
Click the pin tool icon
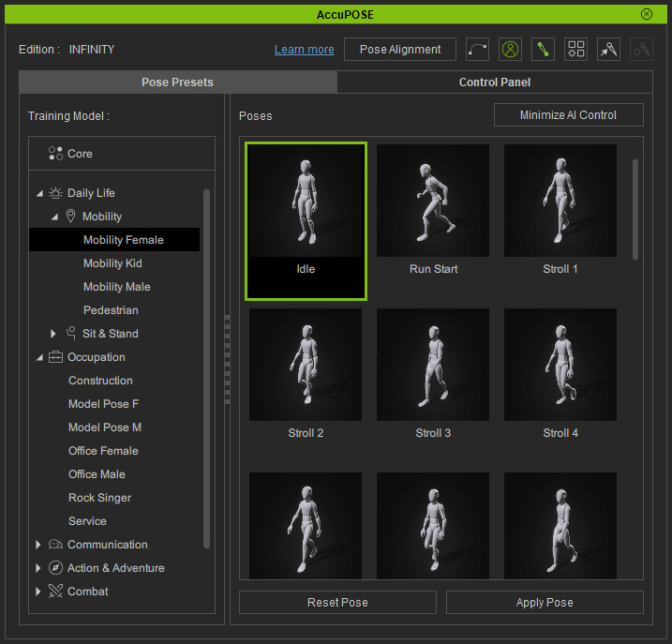click(608, 50)
